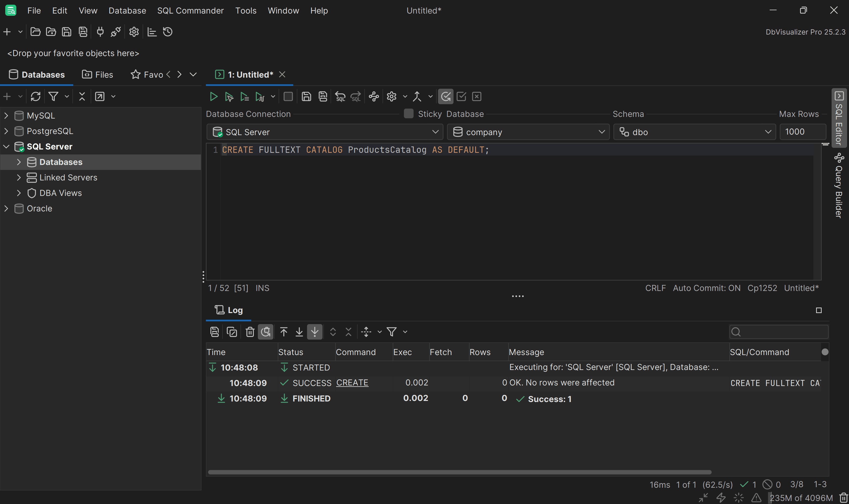
Task: Click the SQL history next icon
Action: (356, 97)
